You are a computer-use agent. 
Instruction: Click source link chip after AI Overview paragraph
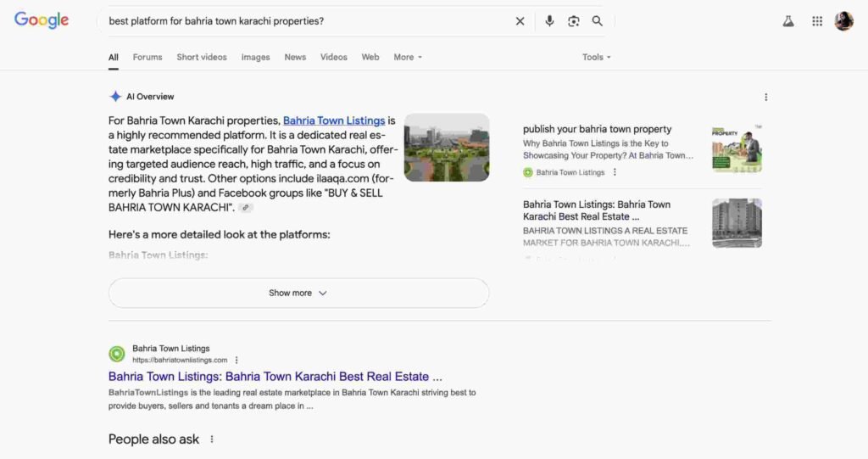tap(246, 207)
